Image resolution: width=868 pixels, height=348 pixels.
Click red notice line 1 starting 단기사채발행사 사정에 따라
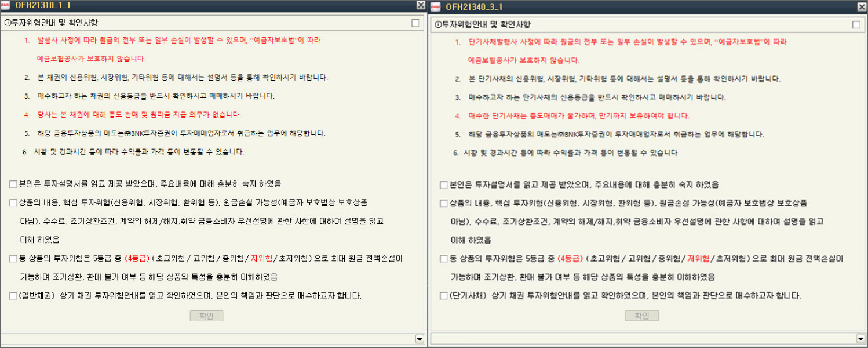(x=628, y=42)
